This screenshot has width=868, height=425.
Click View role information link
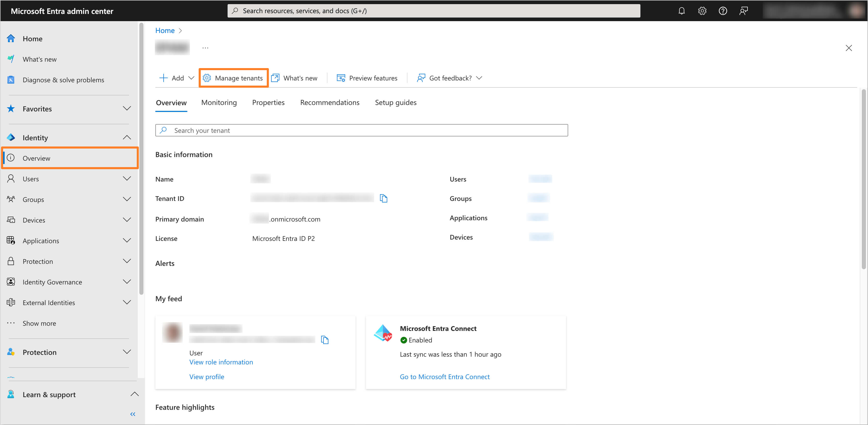coord(221,362)
